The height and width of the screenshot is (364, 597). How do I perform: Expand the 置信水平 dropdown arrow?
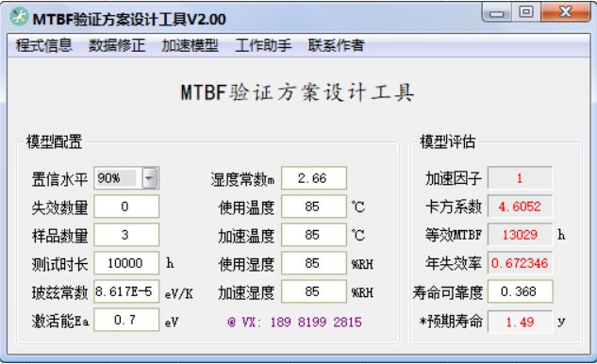point(150,178)
